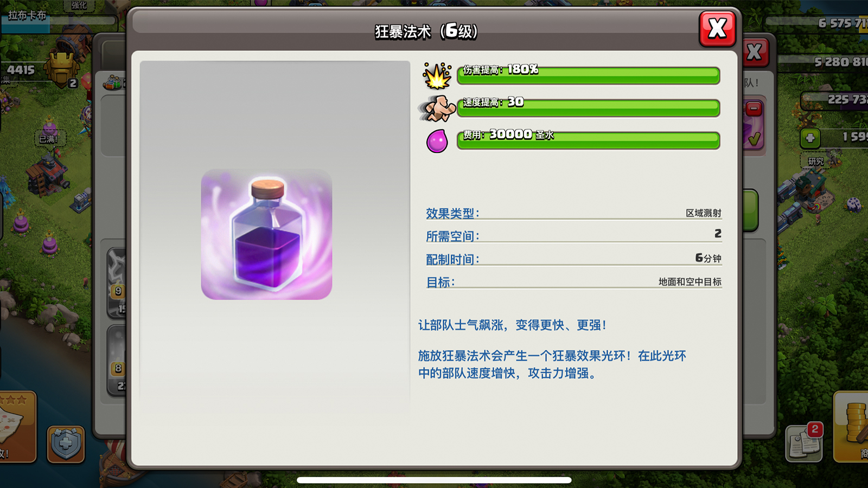Click the 配制时间 brew time row
Screen dimensions: 868x488
click(573, 259)
